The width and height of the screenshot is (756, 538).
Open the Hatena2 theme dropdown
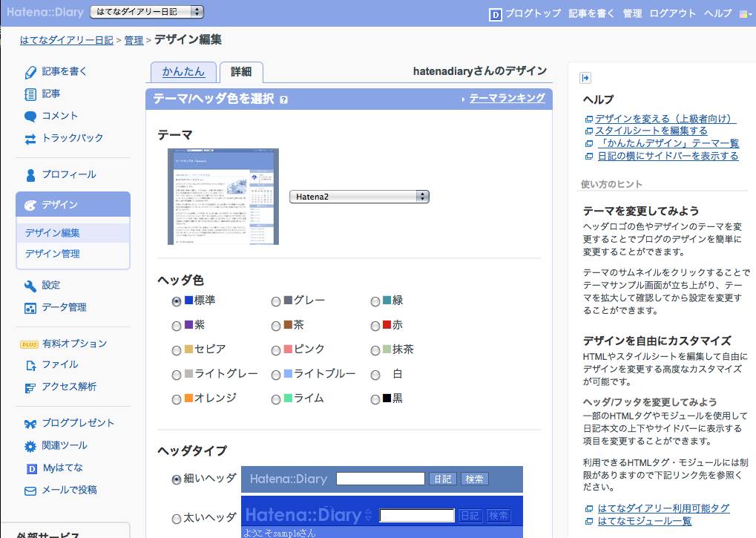[x=359, y=197]
